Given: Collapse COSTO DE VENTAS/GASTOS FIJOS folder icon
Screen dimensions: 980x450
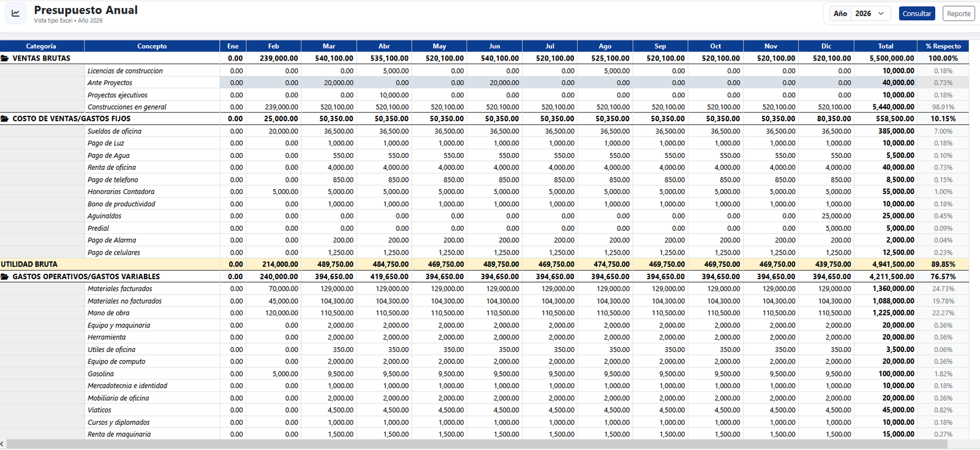Looking at the screenshot, I should 5,119.
